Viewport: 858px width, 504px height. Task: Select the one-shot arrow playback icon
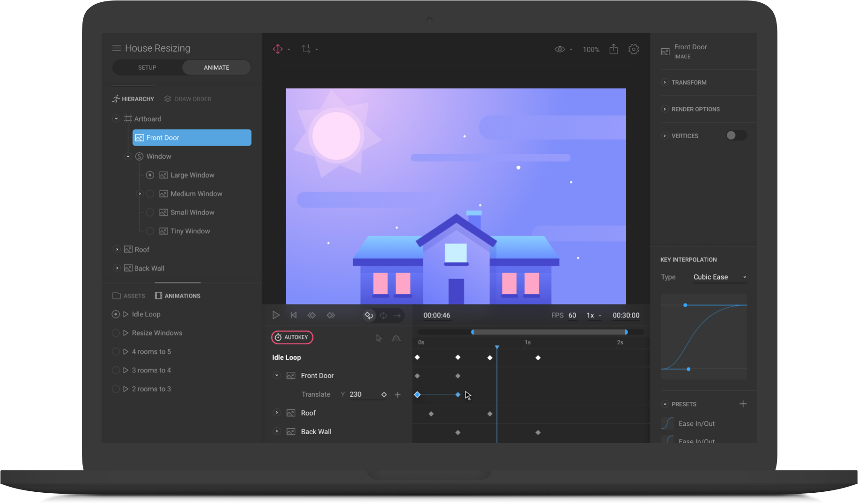397,315
